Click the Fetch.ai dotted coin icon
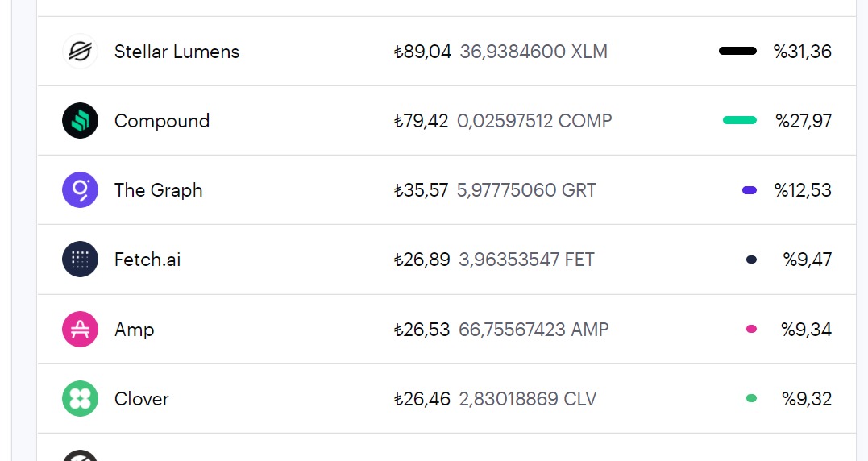The image size is (868, 461). [x=81, y=259]
